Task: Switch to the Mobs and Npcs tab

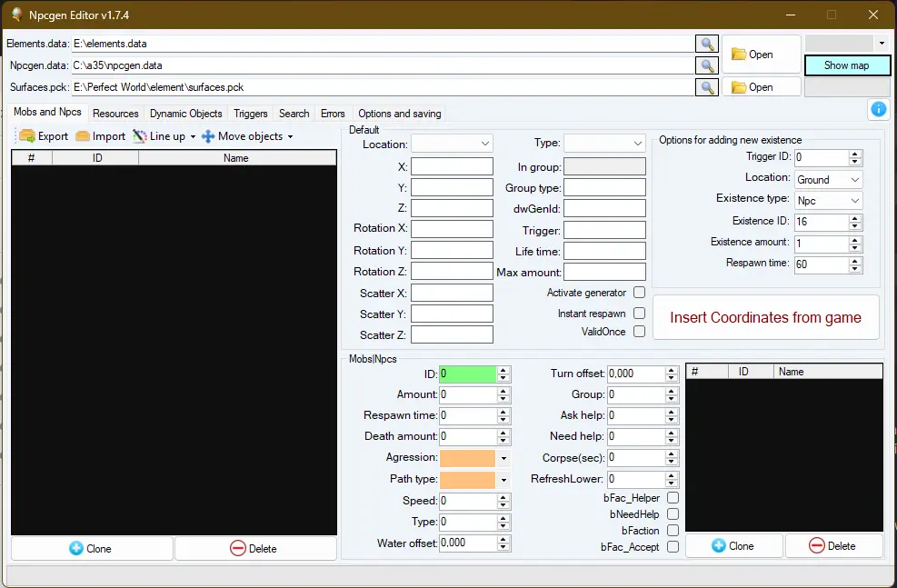Action: click(47, 112)
